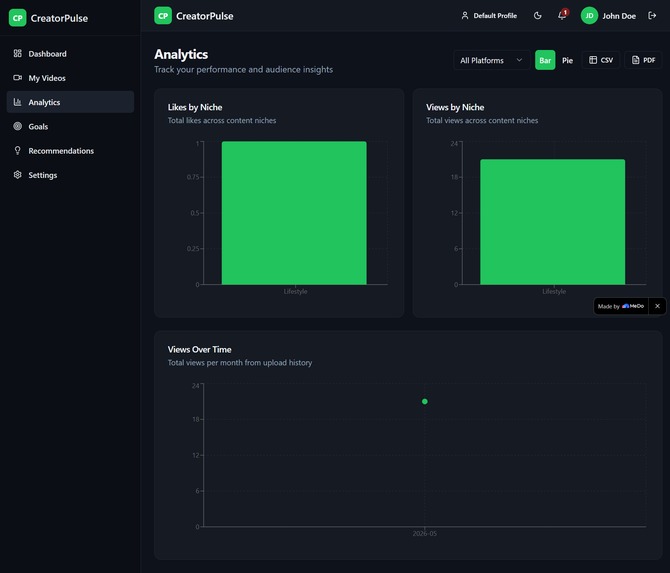Click the All Platforms dropdown chevron
The width and height of the screenshot is (670, 573).
[x=519, y=60]
